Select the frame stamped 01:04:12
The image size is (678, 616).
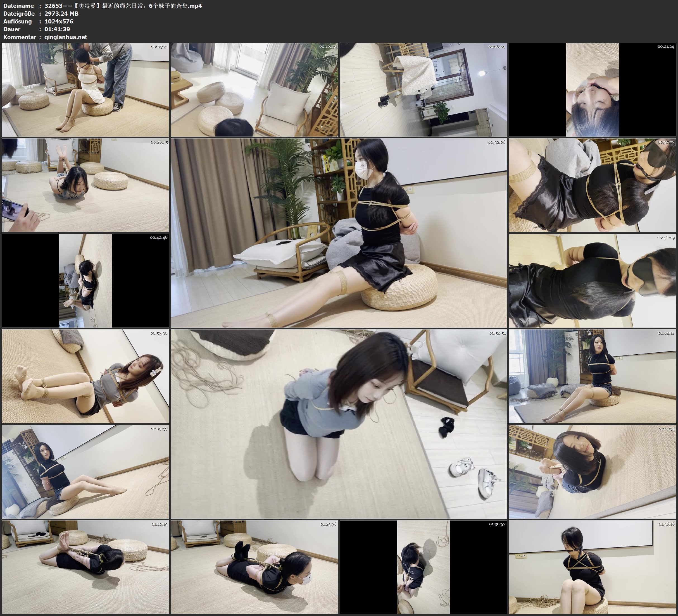pos(592,376)
